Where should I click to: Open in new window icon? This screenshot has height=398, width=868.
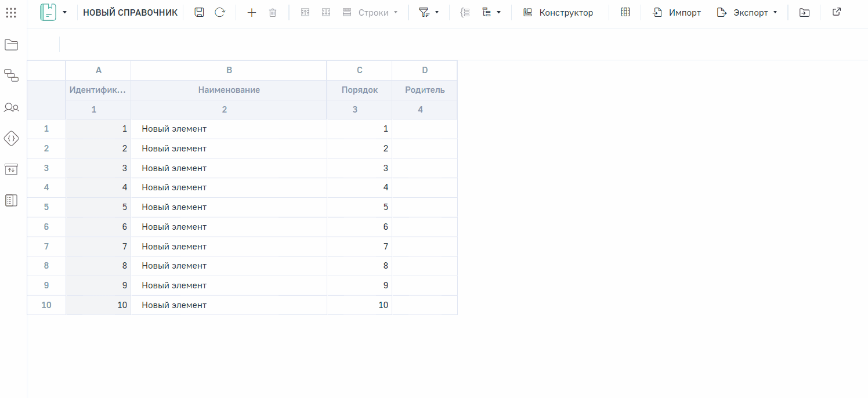click(x=836, y=12)
